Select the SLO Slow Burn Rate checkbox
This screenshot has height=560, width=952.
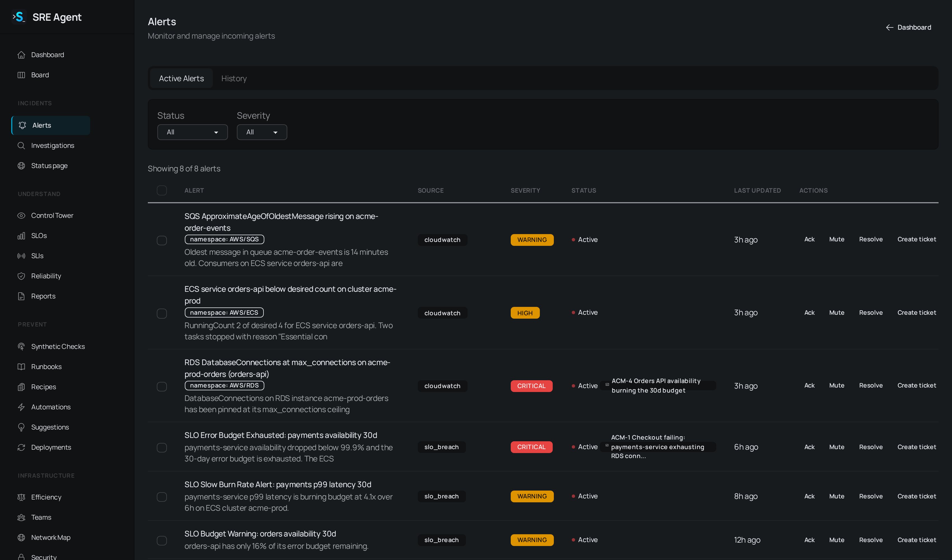(162, 496)
